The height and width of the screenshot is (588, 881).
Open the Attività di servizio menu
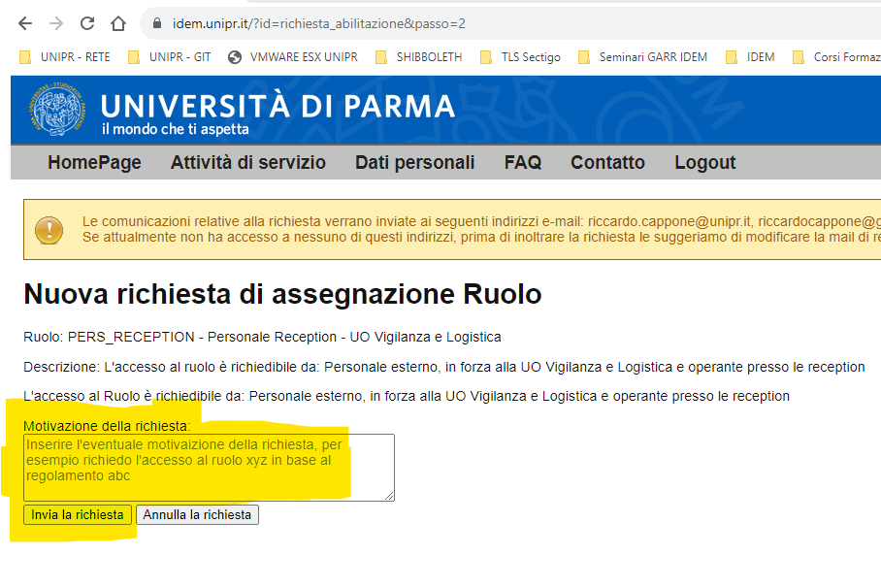point(247,163)
